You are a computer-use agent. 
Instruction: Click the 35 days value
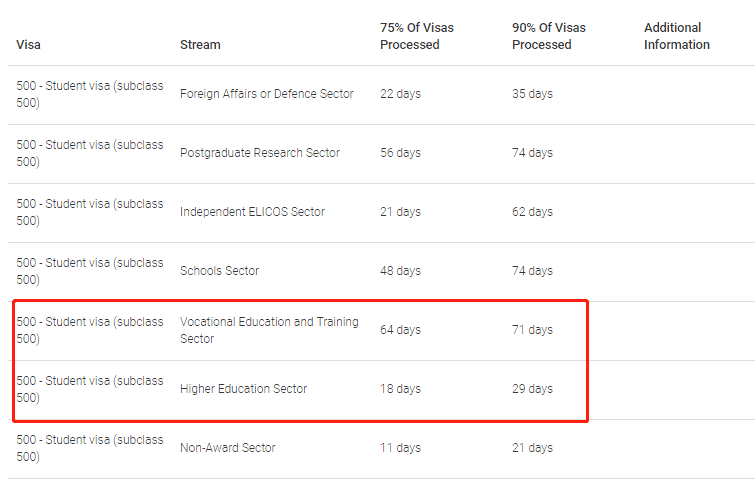click(x=533, y=94)
